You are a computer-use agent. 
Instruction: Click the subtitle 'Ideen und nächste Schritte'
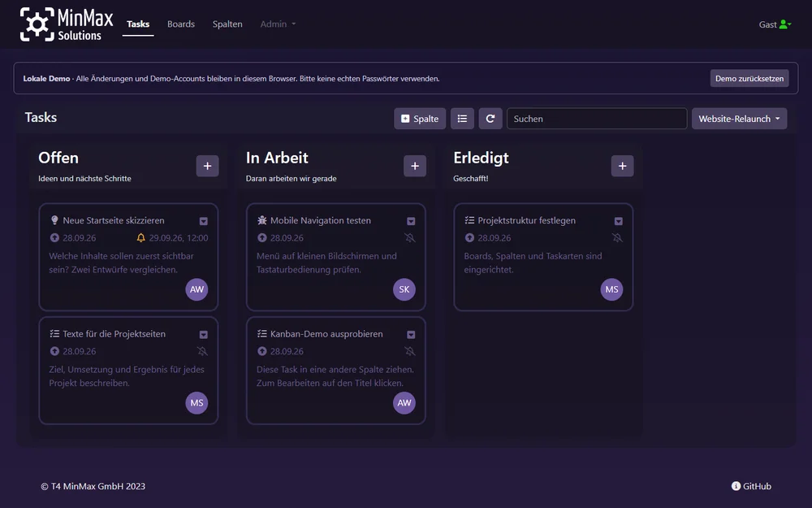[84, 178]
